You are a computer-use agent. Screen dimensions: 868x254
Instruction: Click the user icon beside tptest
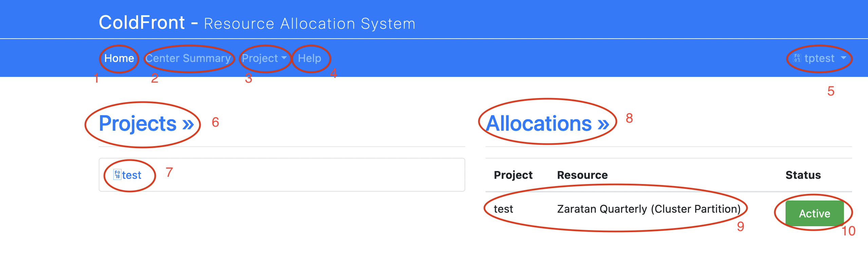point(797,58)
